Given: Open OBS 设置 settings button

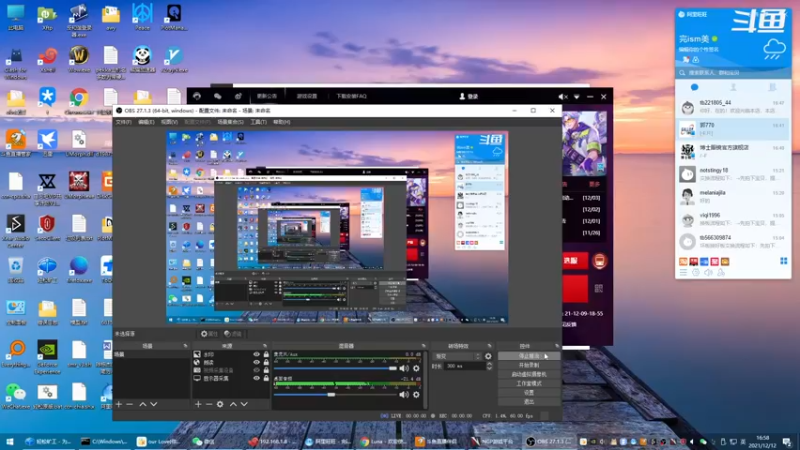Looking at the screenshot, I should (x=529, y=393).
